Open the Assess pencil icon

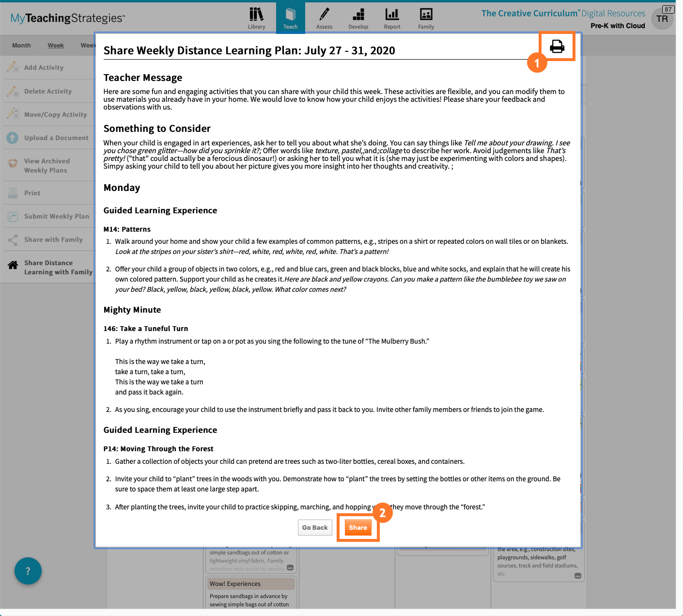click(x=324, y=14)
